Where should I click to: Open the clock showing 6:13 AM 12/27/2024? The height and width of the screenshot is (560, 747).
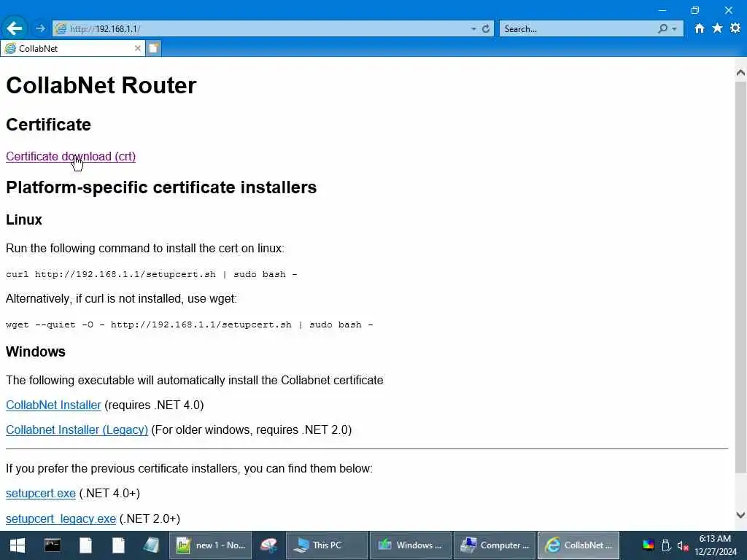pos(715,545)
